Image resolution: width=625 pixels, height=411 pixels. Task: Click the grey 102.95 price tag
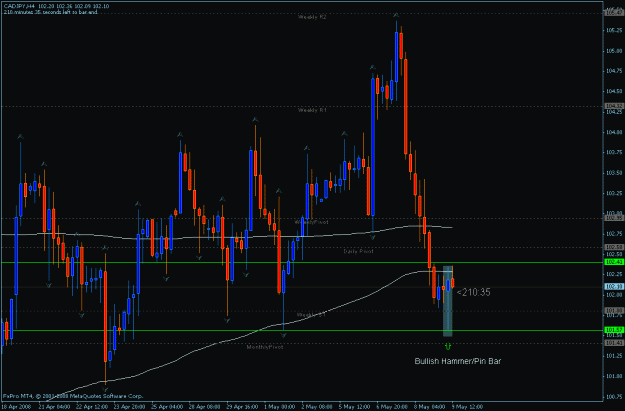(x=614, y=218)
